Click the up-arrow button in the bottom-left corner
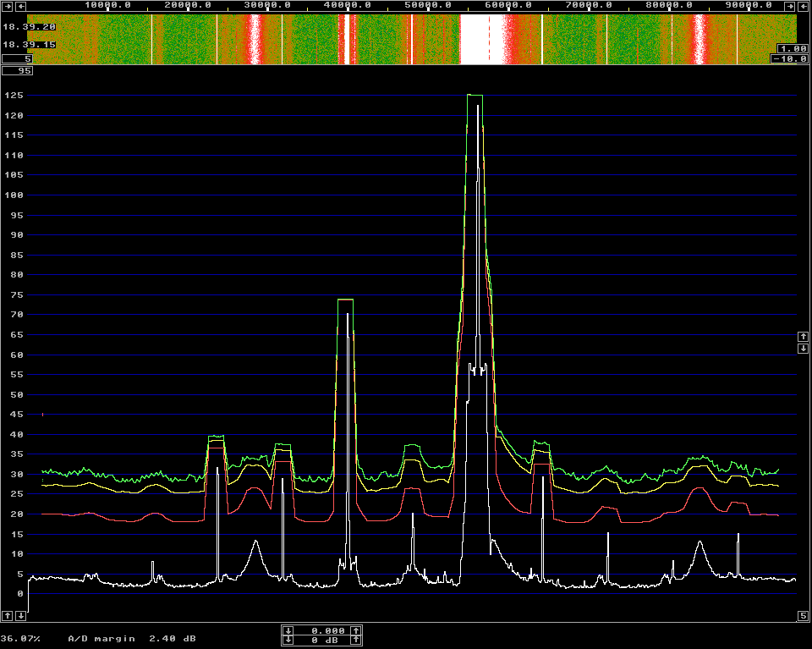812x649 pixels. coord(8,615)
